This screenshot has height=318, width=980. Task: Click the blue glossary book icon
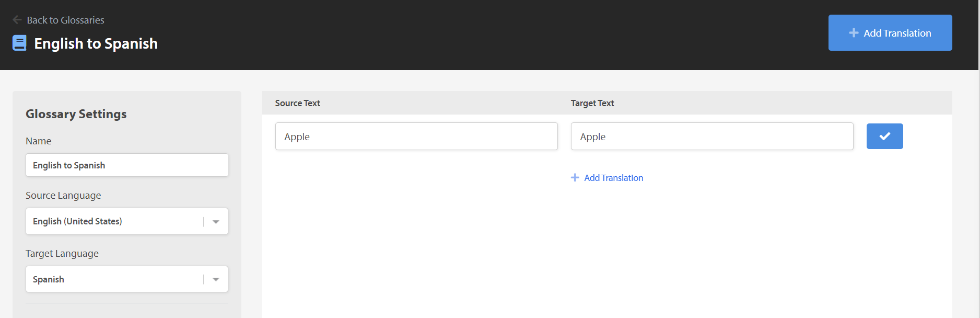pyautogui.click(x=19, y=43)
